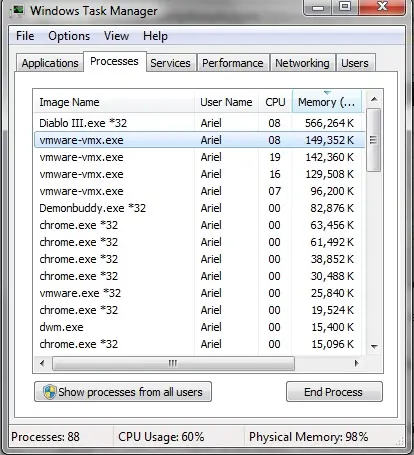The image size is (414, 455).
Task: Open the Options menu
Action: click(x=69, y=36)
